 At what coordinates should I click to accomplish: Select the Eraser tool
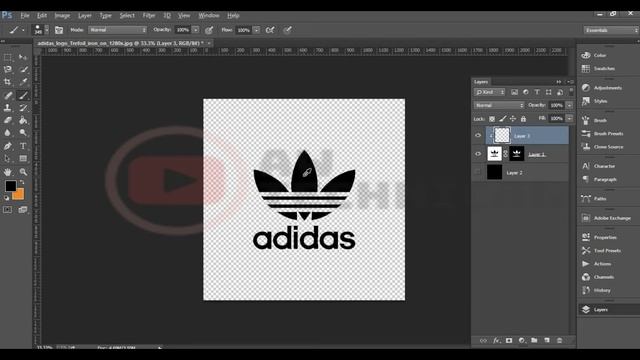point(7,120)
